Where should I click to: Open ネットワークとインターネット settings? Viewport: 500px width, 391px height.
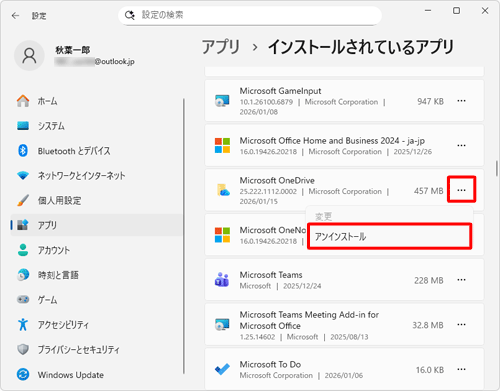97,176
